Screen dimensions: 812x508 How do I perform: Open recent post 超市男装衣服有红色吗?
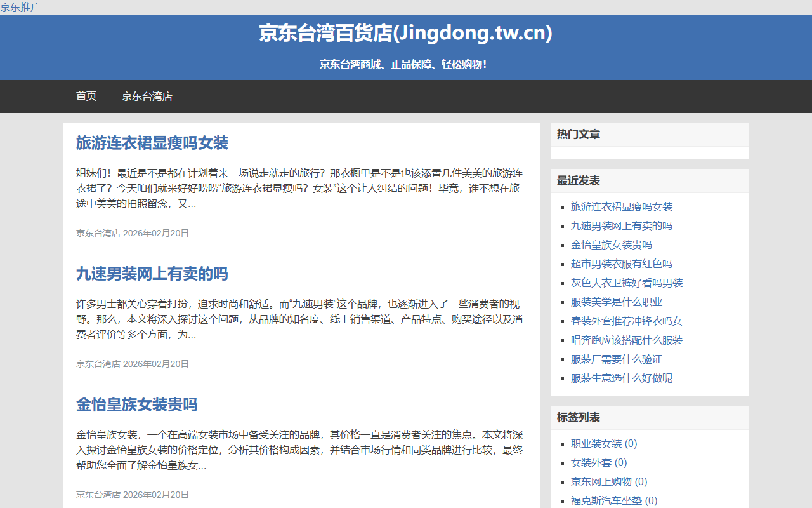[x=622, y=264]
